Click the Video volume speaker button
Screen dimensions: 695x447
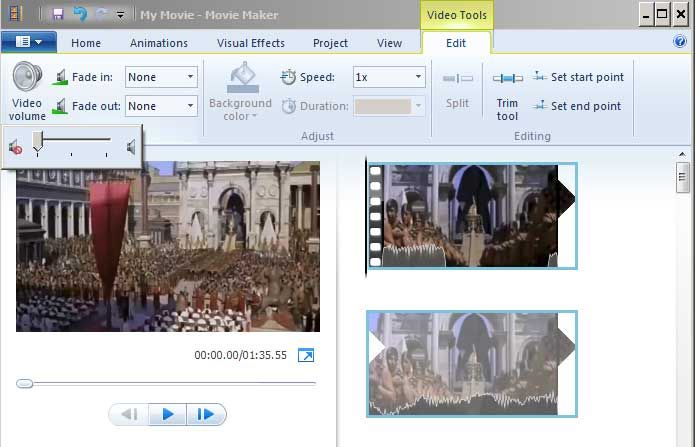27,91
